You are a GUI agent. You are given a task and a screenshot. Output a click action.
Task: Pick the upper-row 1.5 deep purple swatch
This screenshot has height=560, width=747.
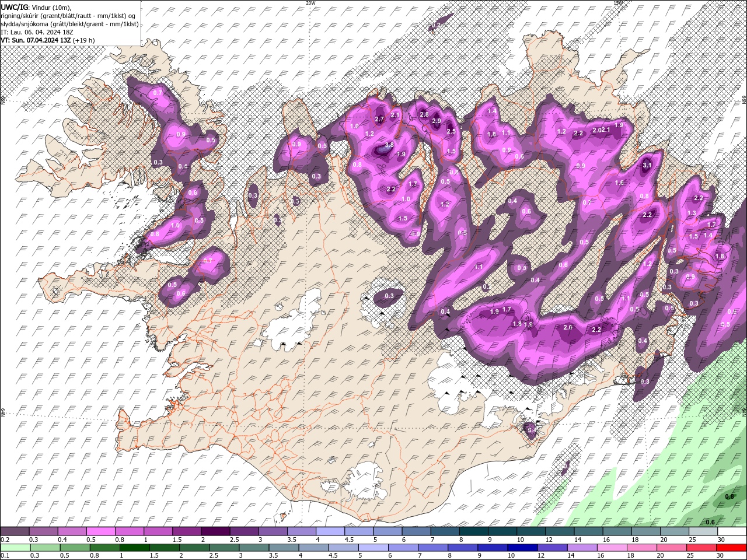click(187, 531)
